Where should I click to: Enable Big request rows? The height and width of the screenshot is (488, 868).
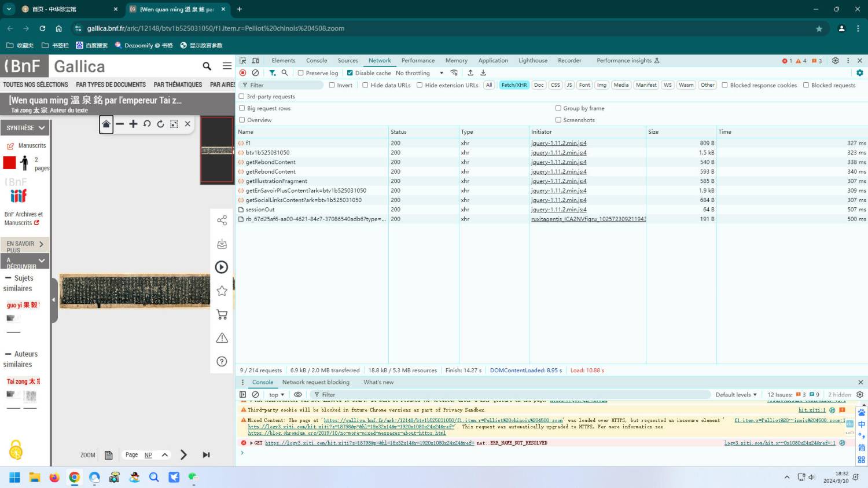[x=242, y=108]
